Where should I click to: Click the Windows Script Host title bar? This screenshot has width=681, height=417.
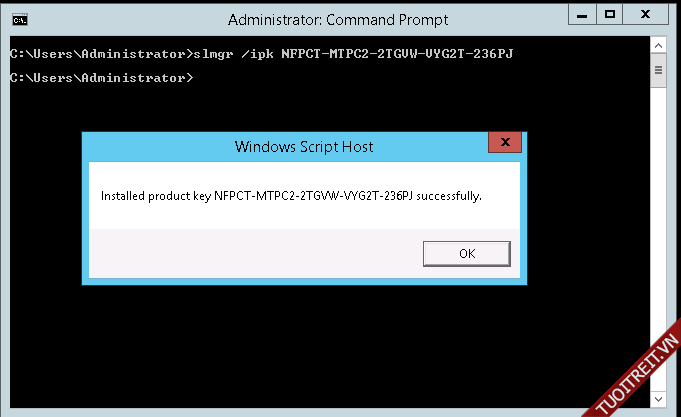coord(304,147)
